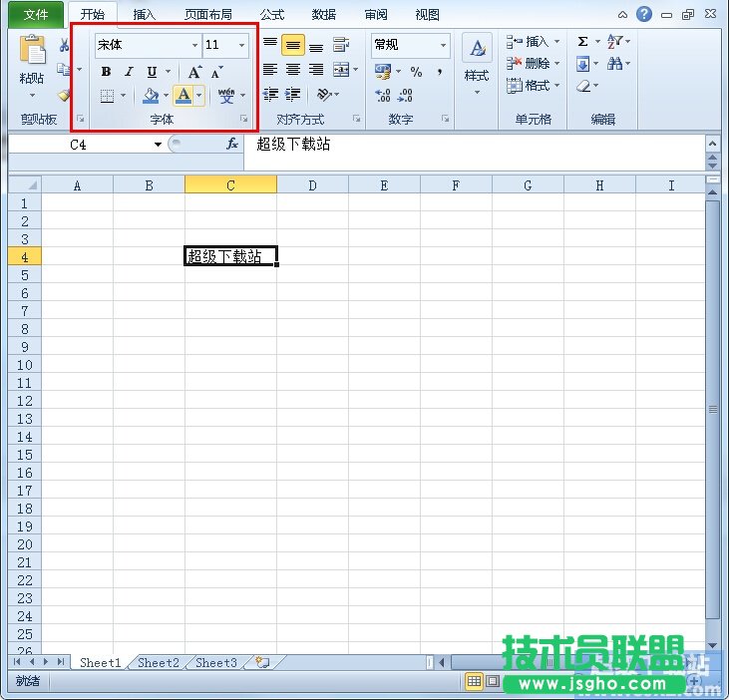729x700 pixels.
Task: Toggle wrap text icon
Action: [341, 45]
